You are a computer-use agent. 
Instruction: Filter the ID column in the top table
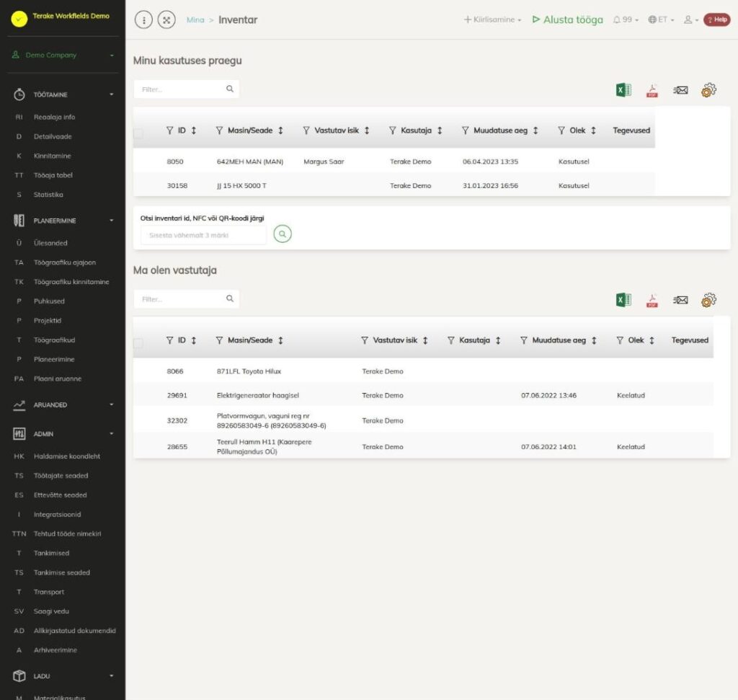(x=170, y=130)
